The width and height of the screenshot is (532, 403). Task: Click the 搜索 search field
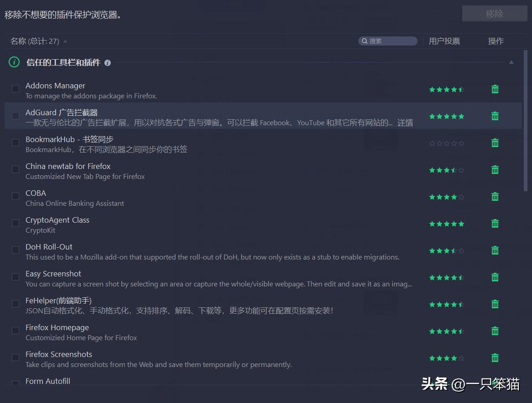(388, 41)
